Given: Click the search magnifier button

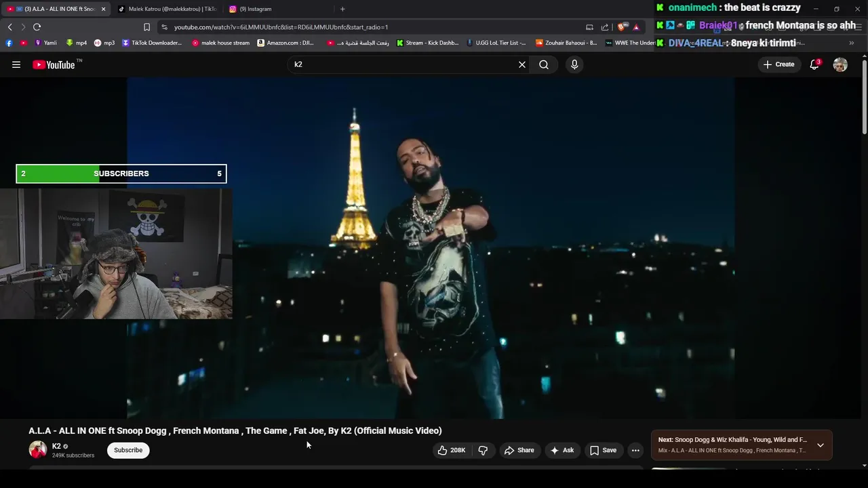Looking at the screenshot, I should [544, 64].
